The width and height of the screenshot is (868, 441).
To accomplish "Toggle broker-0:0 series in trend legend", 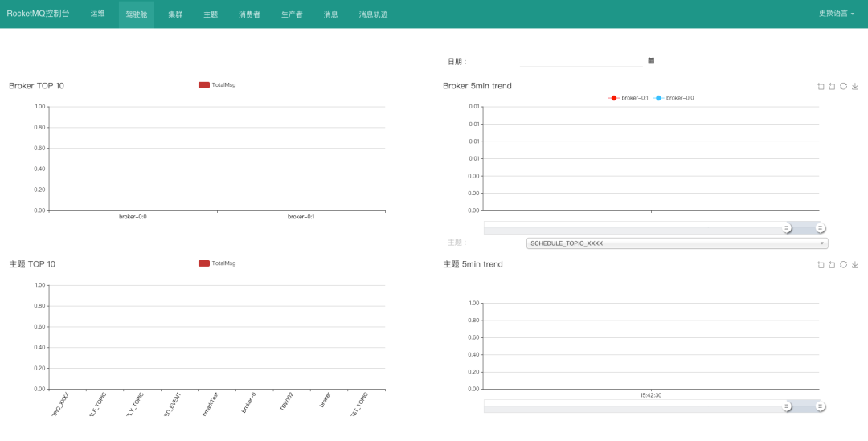I will 674,98.
